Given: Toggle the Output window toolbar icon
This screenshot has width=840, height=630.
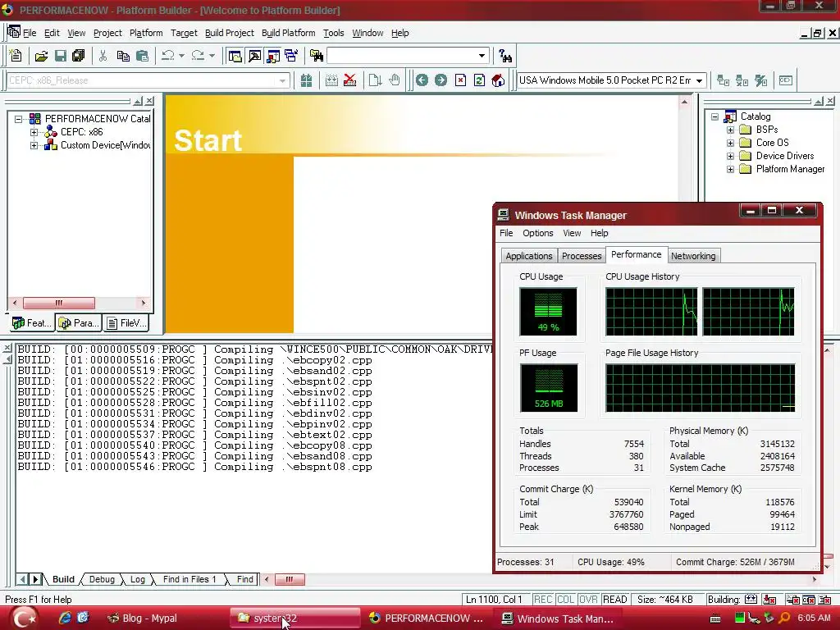Looking at the screenshot, I should click(254, 56).
